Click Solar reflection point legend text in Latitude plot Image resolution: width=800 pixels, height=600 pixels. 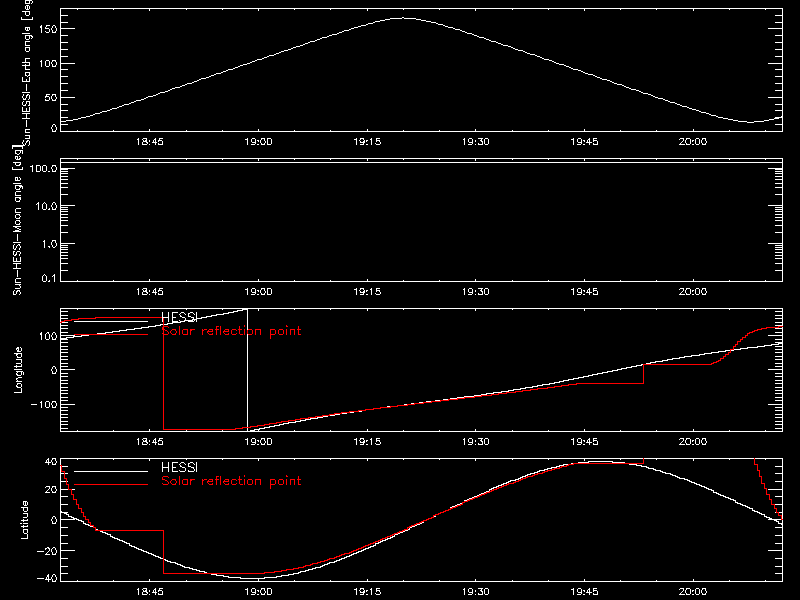click(x=231, y=481)
